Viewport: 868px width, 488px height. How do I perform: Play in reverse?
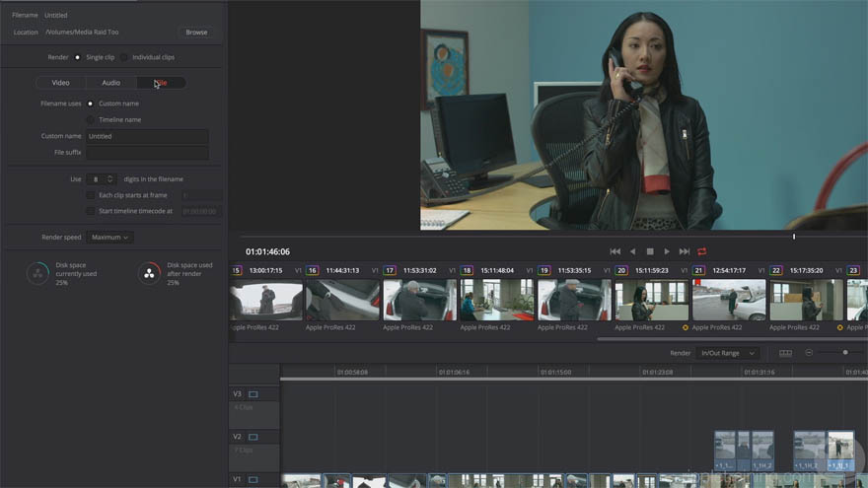click(x=632, y=251)
